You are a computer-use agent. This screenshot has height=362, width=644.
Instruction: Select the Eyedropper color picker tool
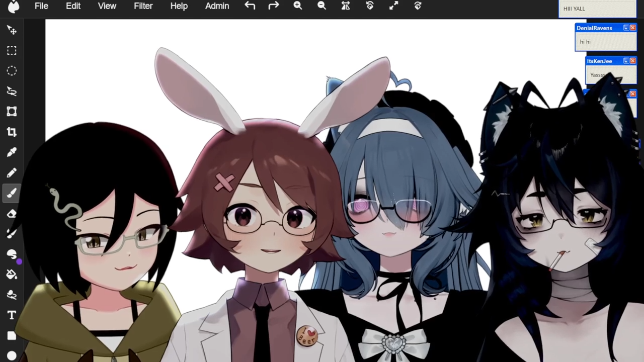pos(12,152)
